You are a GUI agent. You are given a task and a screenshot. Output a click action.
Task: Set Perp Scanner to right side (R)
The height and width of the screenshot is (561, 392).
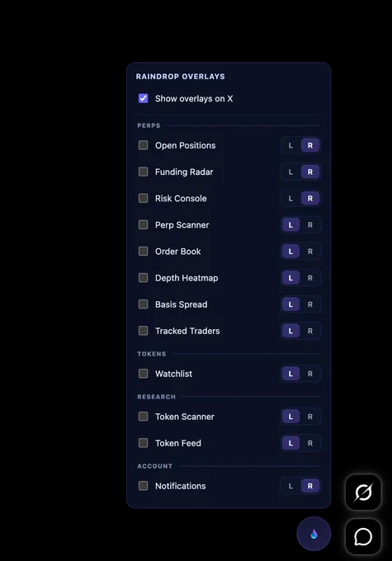coord(310,225)
